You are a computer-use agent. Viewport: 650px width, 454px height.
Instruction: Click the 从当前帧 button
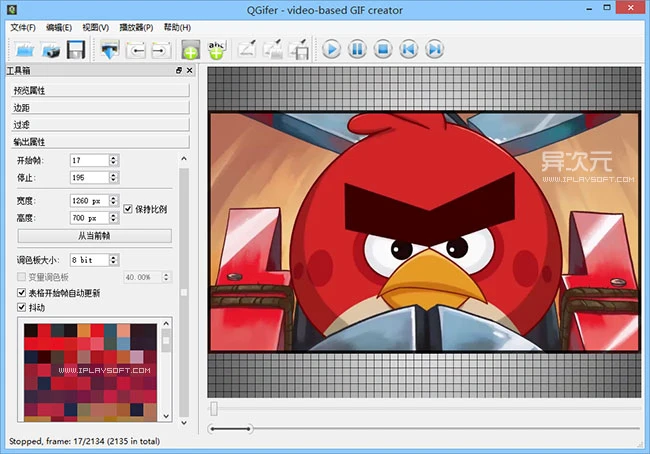[95, 236]
